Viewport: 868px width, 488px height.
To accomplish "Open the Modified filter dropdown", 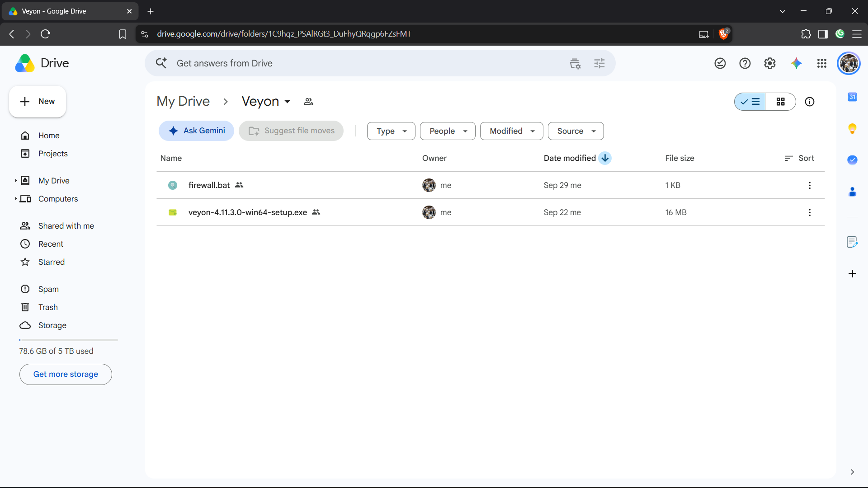I will [511, 131].
